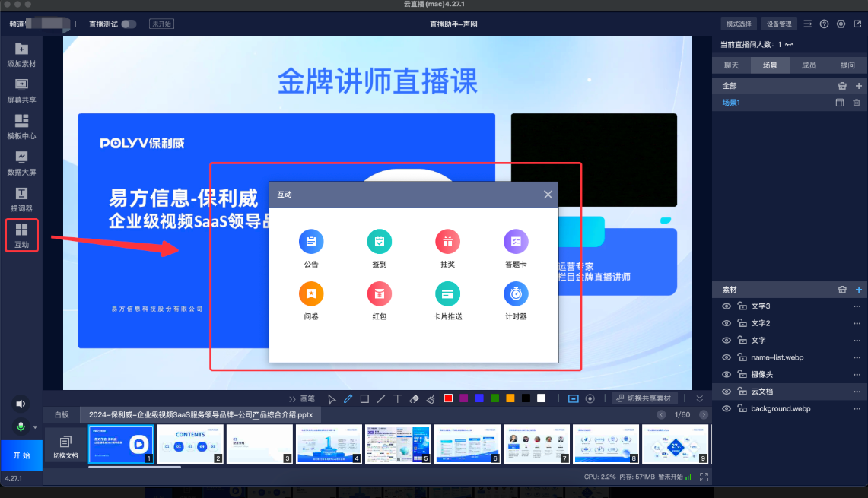
Task: Open the 卡片推送 card push interaction
Action: (x=447, y=301)
